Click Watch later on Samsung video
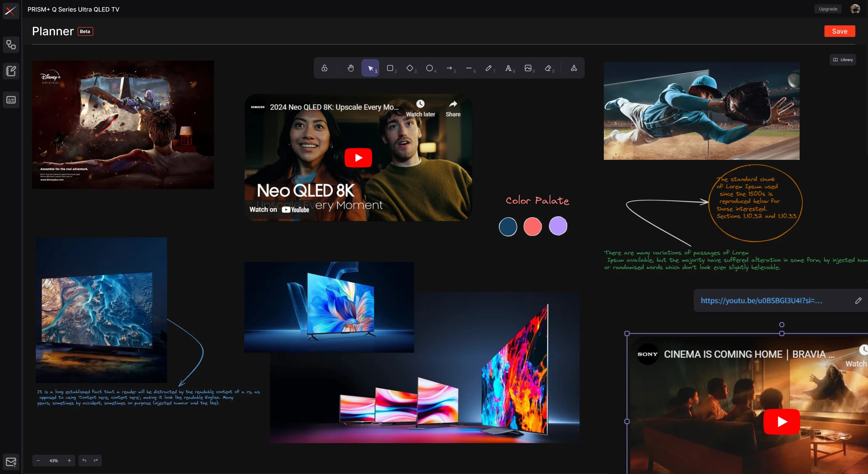 (420, 109)
